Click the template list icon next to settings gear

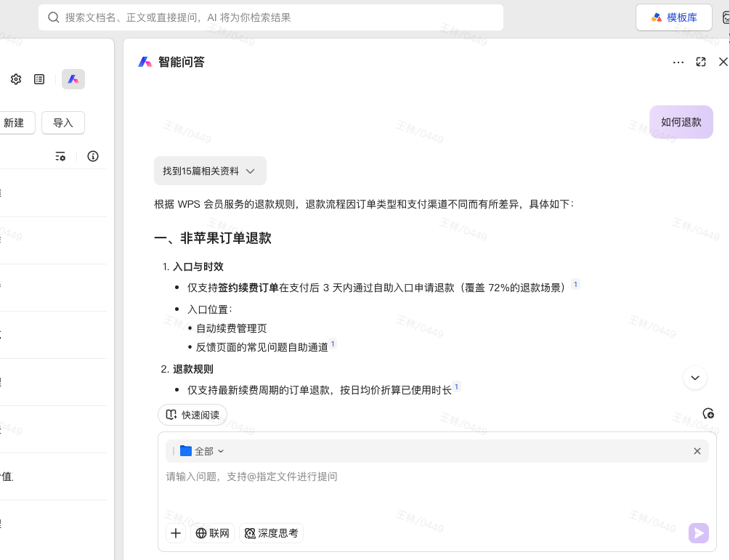pos(39,79)
